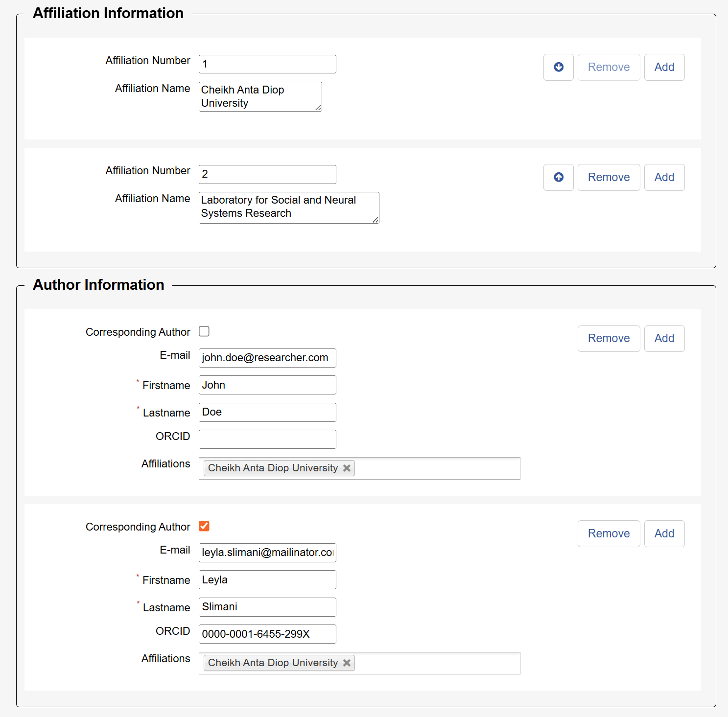Remove author Leyla Slimani

pyautogui.click(x=609, y=533)
